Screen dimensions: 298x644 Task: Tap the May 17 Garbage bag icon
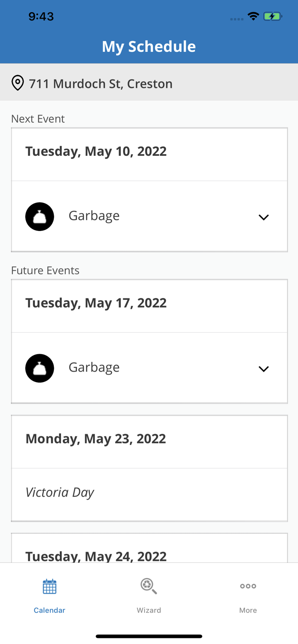[40, 368]
